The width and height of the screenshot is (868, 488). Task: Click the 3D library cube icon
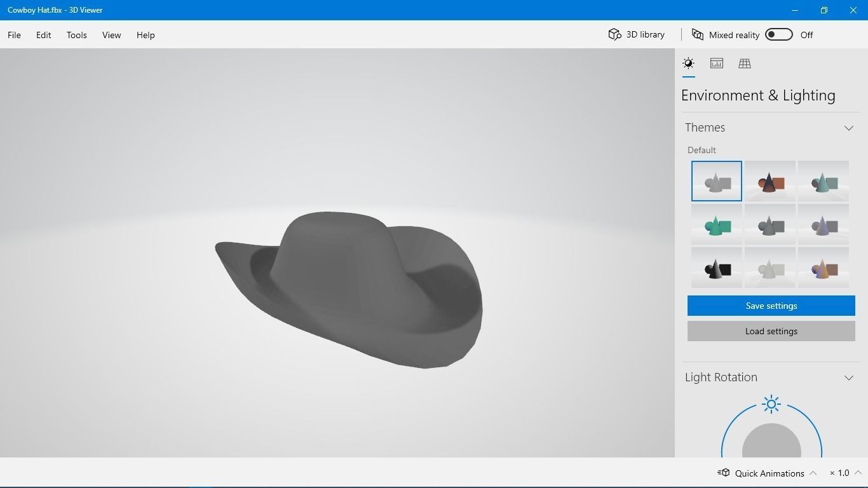(614, 34)
